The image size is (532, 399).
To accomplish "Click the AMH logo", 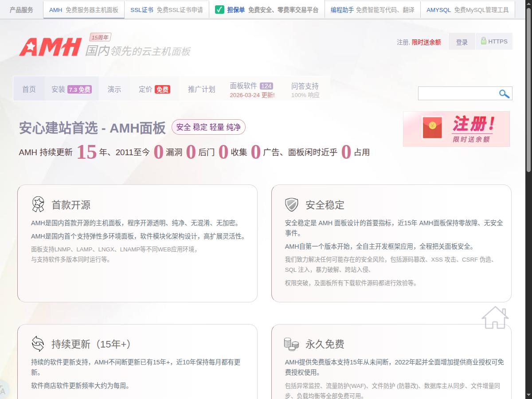I will coord(50,47).
